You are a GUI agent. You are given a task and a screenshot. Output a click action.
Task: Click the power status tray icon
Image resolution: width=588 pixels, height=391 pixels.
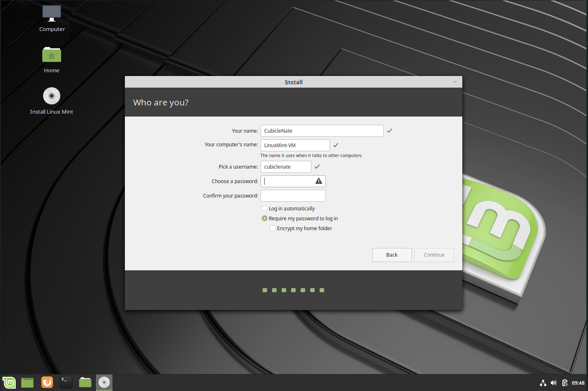coord(564,382)
